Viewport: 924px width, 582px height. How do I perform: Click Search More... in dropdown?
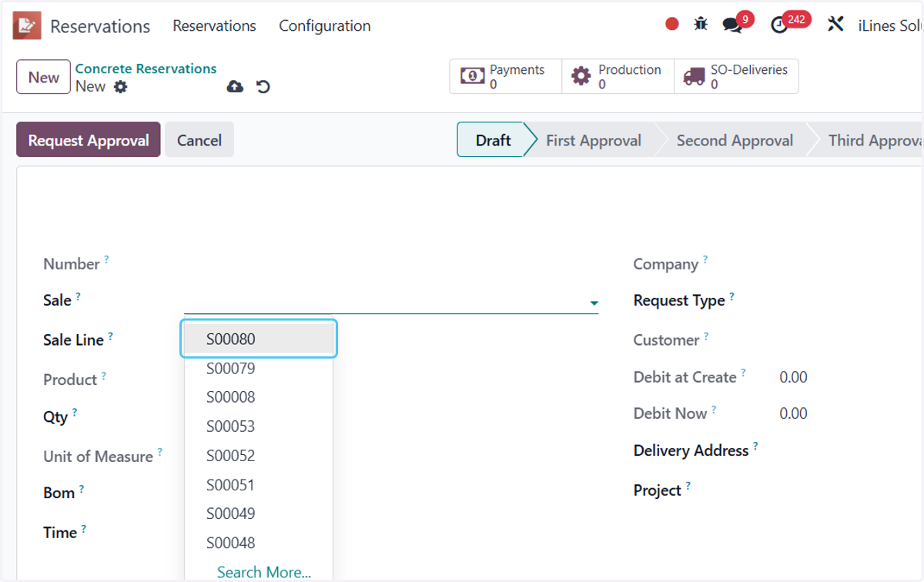tap(264, 572)
